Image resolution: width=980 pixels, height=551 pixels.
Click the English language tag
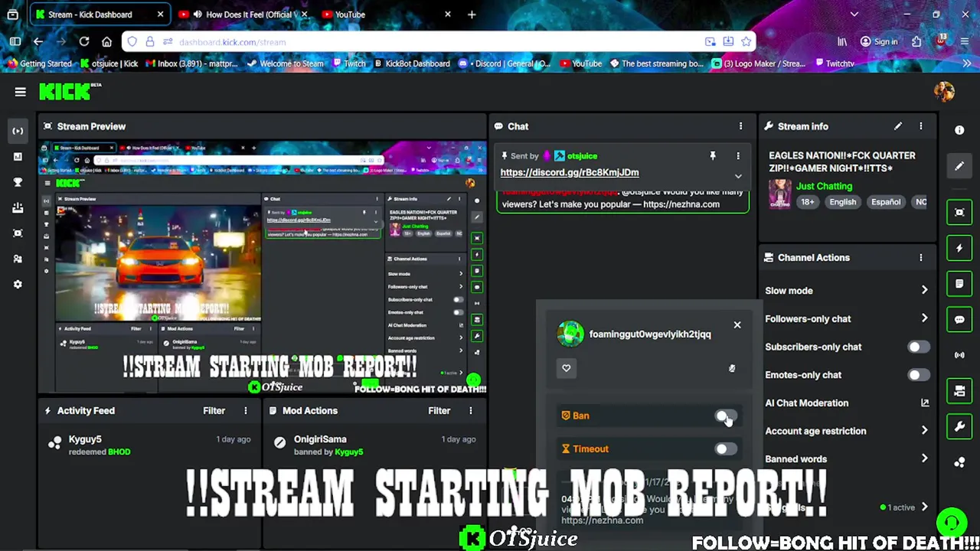842,202
